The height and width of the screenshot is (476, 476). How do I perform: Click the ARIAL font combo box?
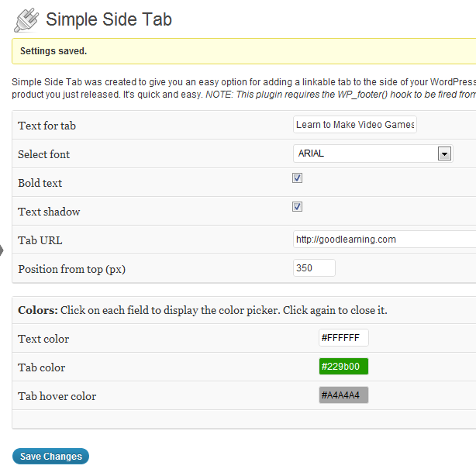[x=373, y=153]
